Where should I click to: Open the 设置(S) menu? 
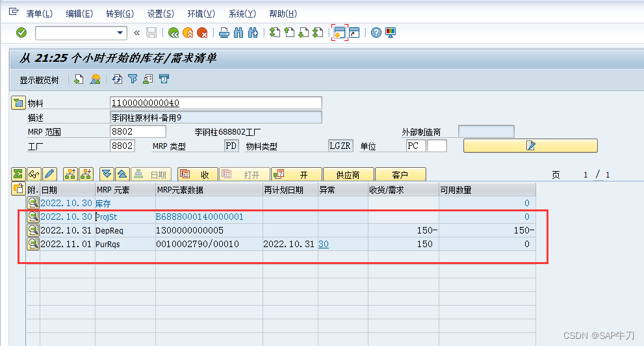161,14
